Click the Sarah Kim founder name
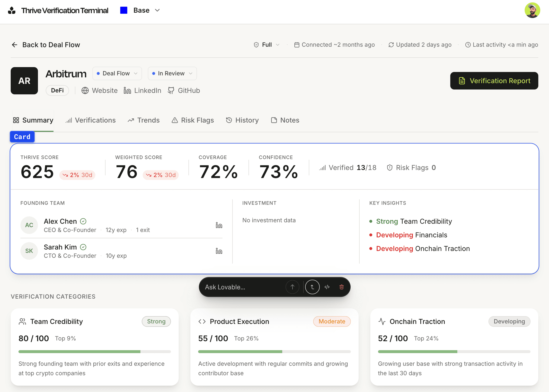 point(60,247)
